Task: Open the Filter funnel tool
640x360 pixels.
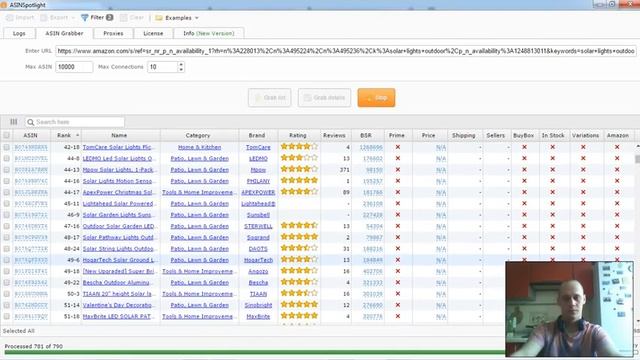Action: point(97,18)
